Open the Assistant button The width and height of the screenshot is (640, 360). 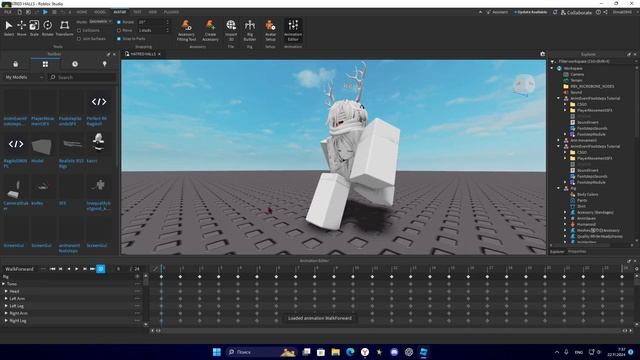(x=497, y=12)
